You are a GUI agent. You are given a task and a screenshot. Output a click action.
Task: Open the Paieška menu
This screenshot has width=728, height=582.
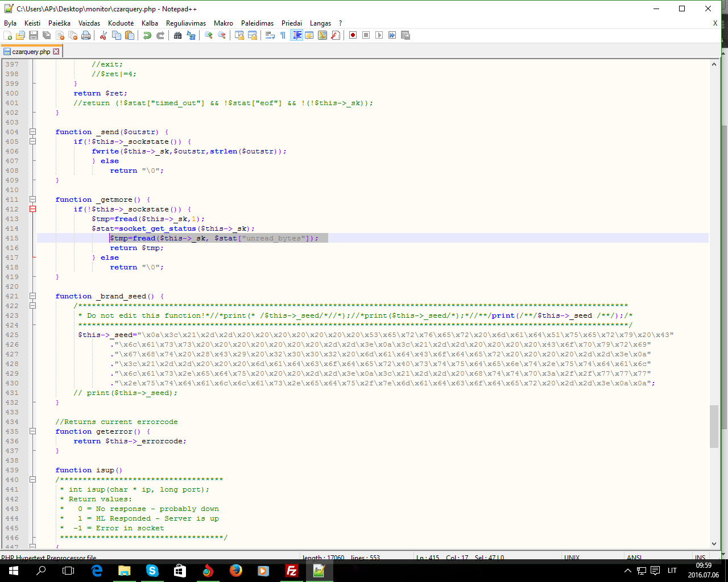pos(60,23)
